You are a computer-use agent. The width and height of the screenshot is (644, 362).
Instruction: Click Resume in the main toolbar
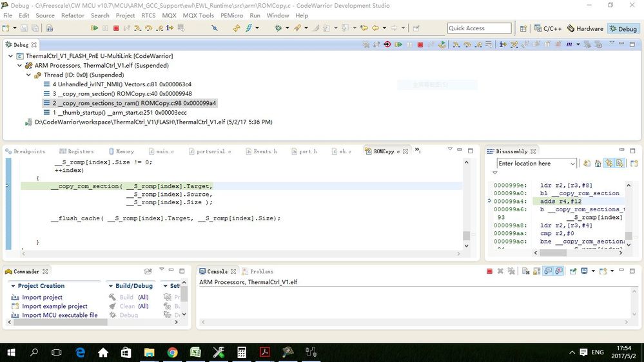(95, 28)
